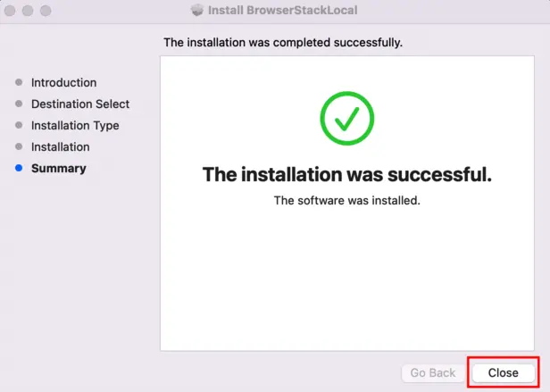Click the Install BrowserStackLocal window title

pos(284,11)
